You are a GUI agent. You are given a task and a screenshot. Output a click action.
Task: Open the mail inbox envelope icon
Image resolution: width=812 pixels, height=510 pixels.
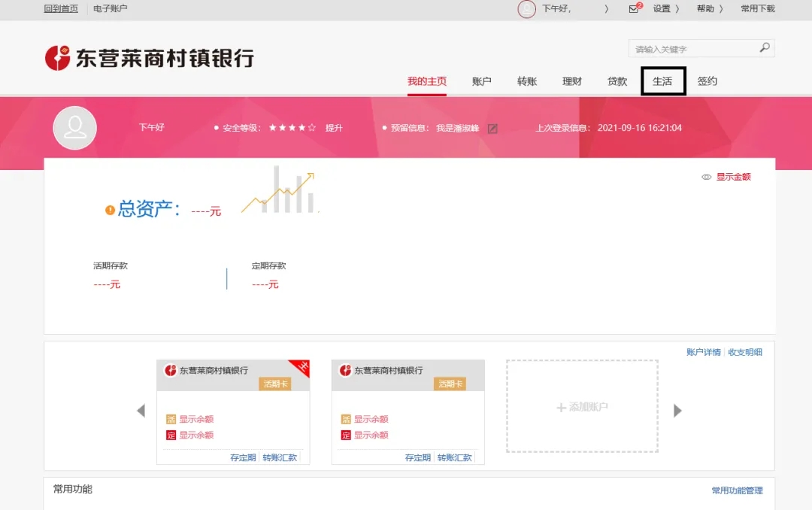pos(633,9)
